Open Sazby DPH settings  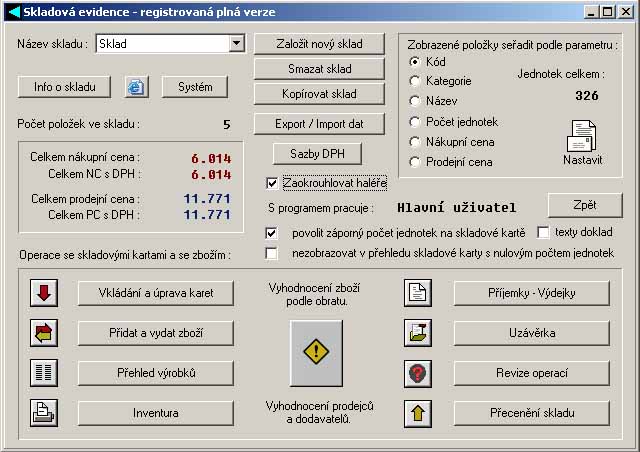click(317, 154)
